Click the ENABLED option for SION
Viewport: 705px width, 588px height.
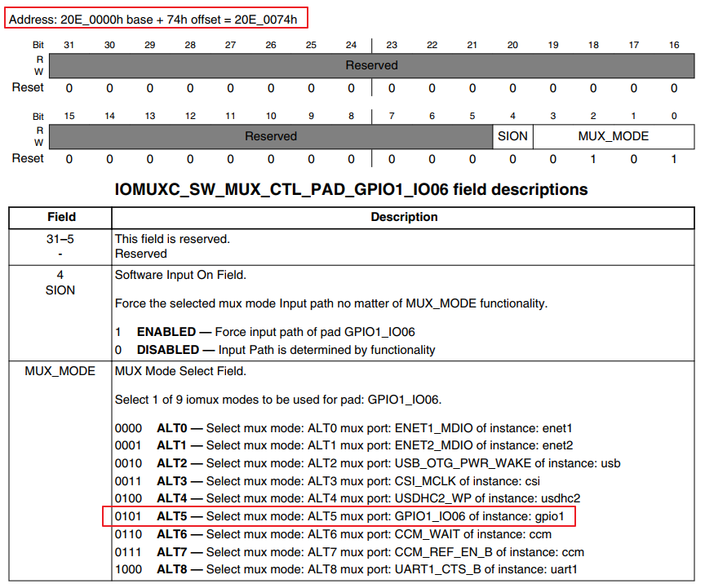[265, 332]
